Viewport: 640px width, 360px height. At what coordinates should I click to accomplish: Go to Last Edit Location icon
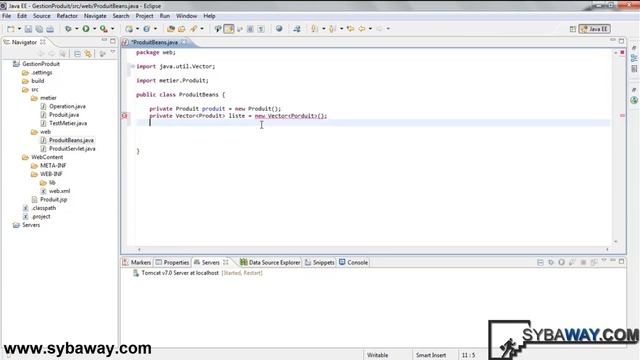(350, 29)
